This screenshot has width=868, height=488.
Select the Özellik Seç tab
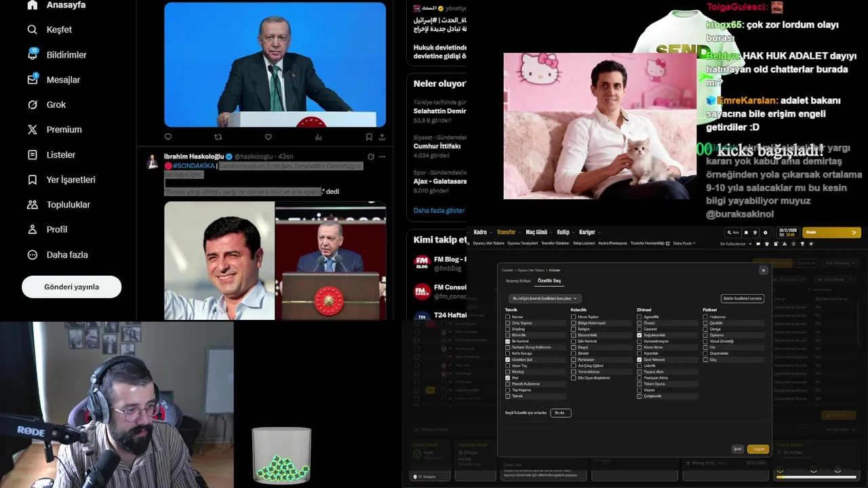[549, 281]
